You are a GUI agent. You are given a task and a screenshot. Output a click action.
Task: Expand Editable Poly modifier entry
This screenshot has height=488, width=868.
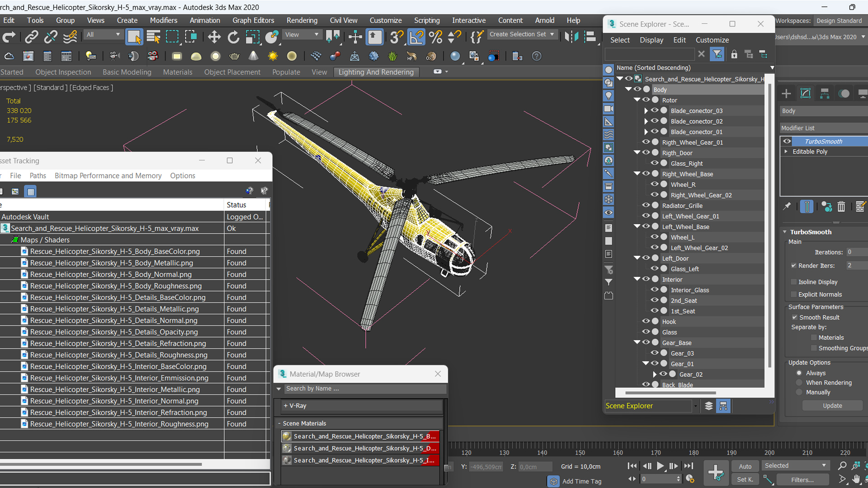[787, 151]
